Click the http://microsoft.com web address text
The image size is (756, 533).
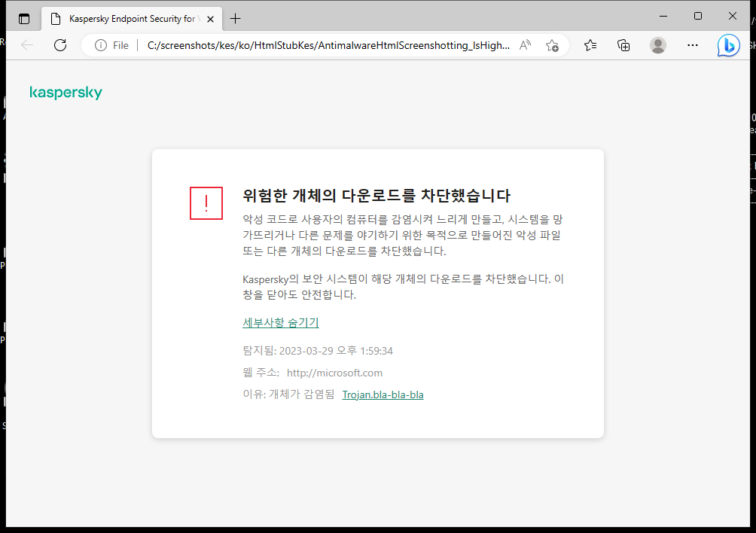click(x=334, y=372)
